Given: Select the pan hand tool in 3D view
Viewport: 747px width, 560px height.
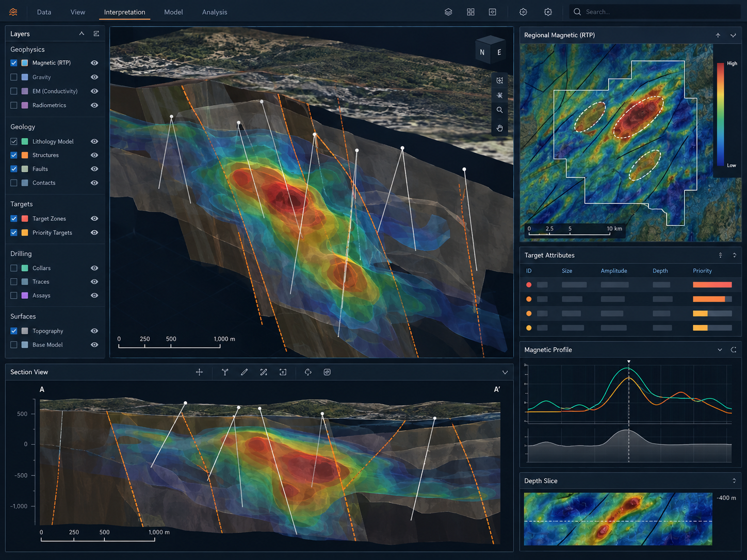Looking at the screenshot, I should point(499,127).
